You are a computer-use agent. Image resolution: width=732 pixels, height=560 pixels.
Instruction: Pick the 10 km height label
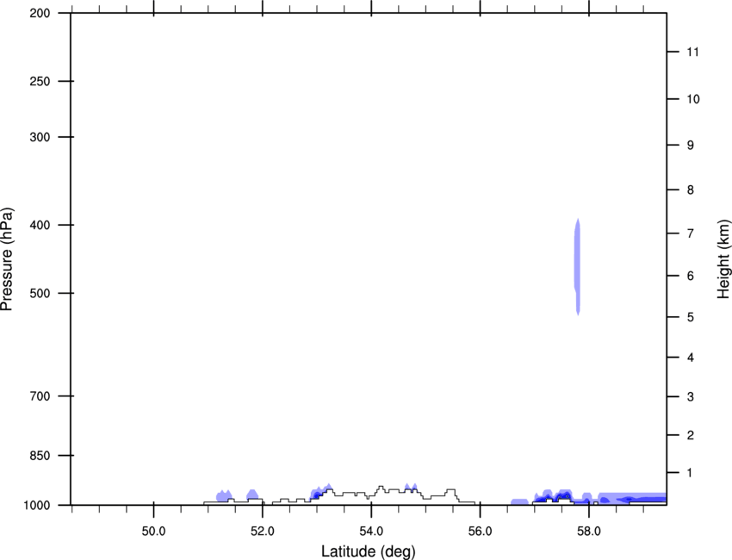tap(693, 99)
